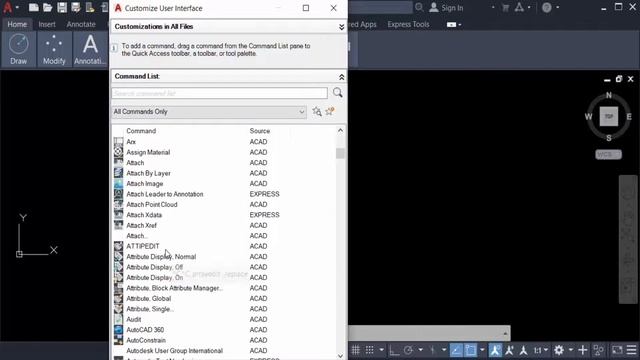This screenshot has height=360, width=640.
Task: Click the Search command list field
Action: tap(220, 93)
